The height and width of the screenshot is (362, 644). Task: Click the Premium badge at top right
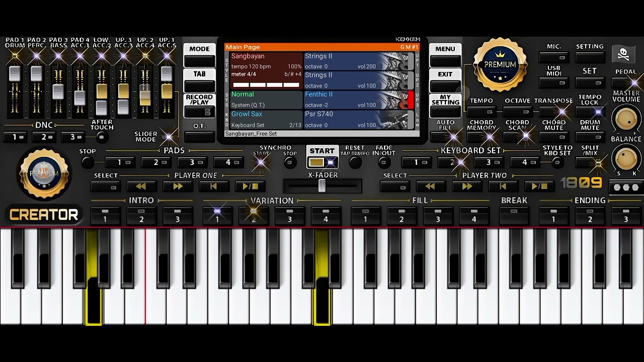[500, 64]
